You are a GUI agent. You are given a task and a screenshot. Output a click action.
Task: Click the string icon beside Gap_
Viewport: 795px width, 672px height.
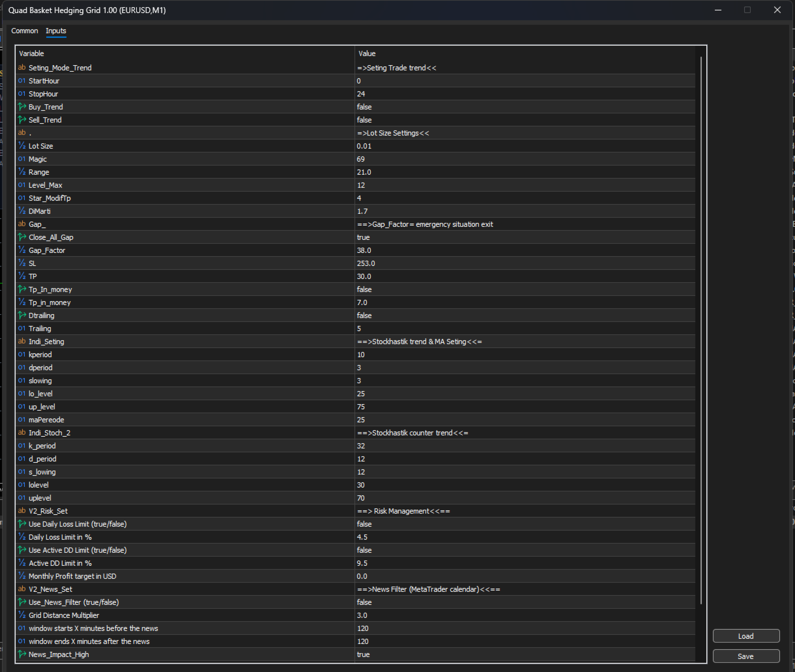pos(22,224)
